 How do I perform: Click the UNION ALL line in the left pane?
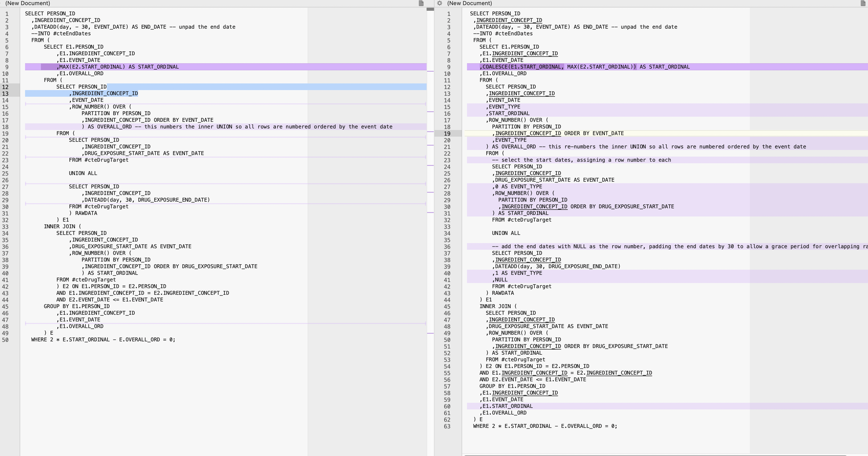pyautogui.click(x=83, y=173)
